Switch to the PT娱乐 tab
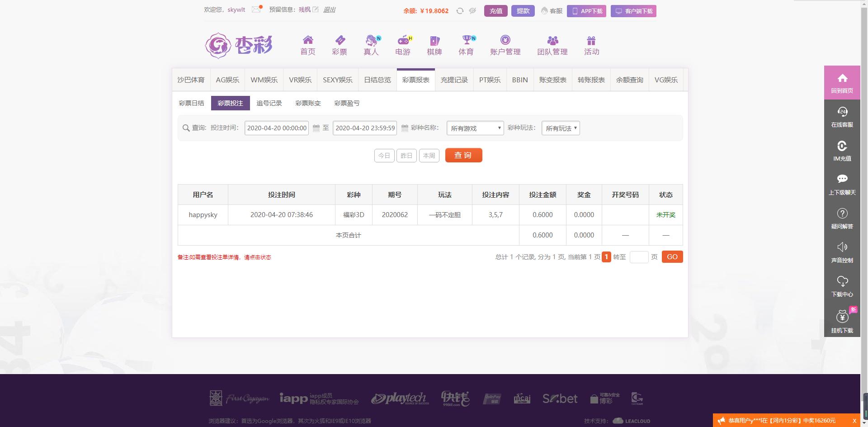The height and width of the screenshot is (427, 868). [x=490, y=80]
